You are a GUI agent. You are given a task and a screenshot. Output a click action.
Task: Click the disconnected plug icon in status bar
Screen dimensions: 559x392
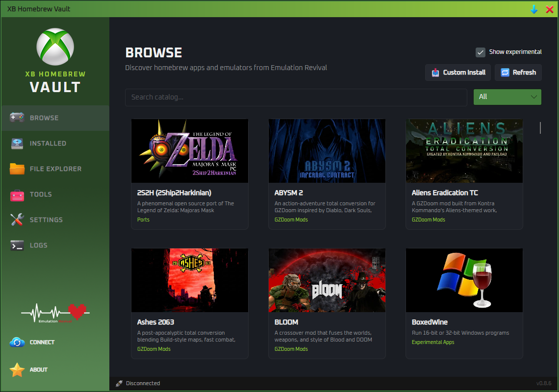point(119,384)
